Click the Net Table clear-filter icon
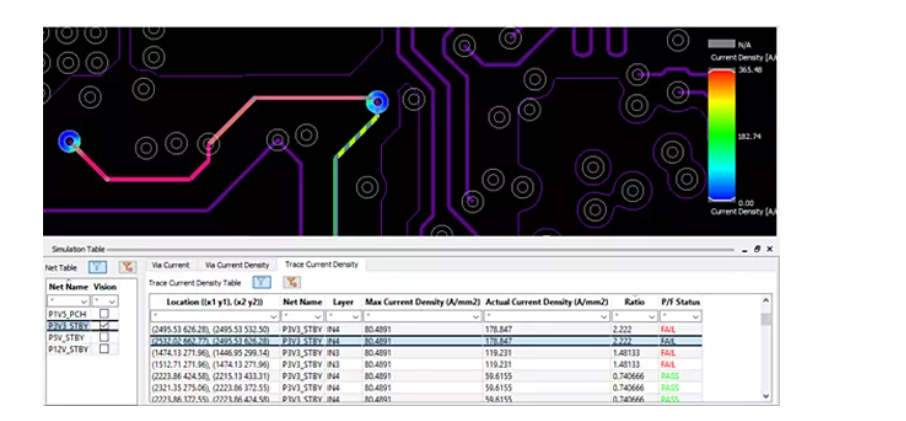 (127, 266)
